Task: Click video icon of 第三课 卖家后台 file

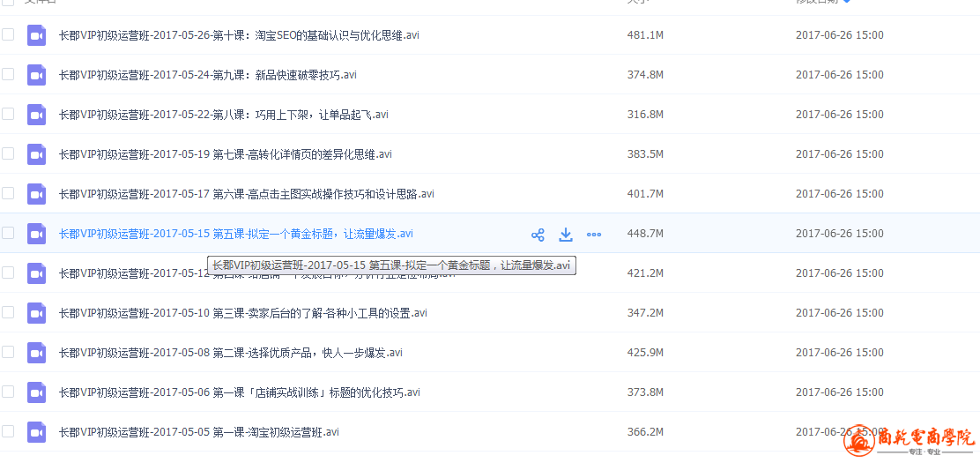Action: (x=37, y=313)
